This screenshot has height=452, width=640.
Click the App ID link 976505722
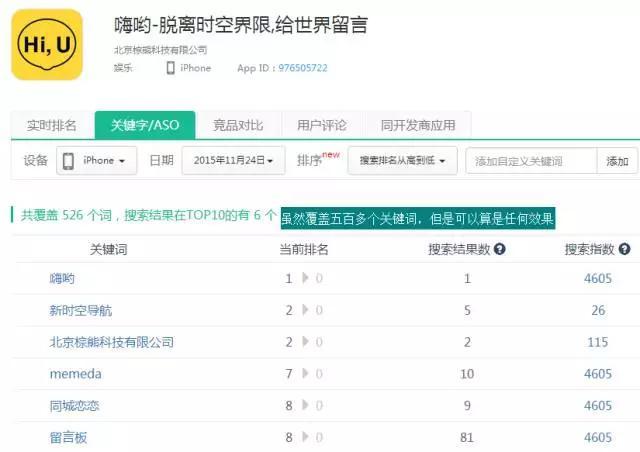[x=303, y=68]
